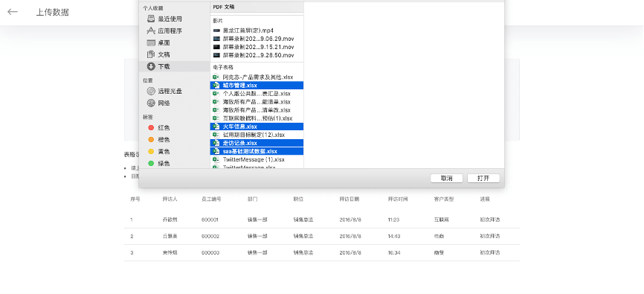The image size is (644, 294).
Task: Click 互联网 customer type cell
Action: click(x=442, y=220)
